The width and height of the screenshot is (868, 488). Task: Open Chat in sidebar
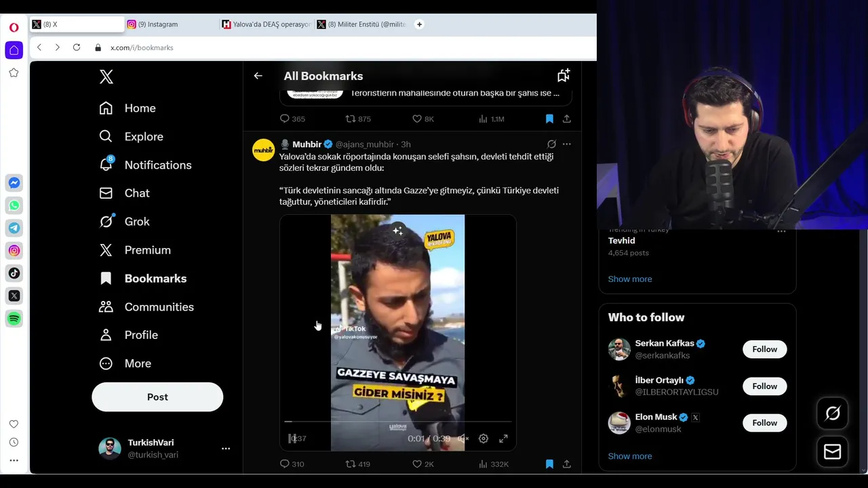[124, 193]
